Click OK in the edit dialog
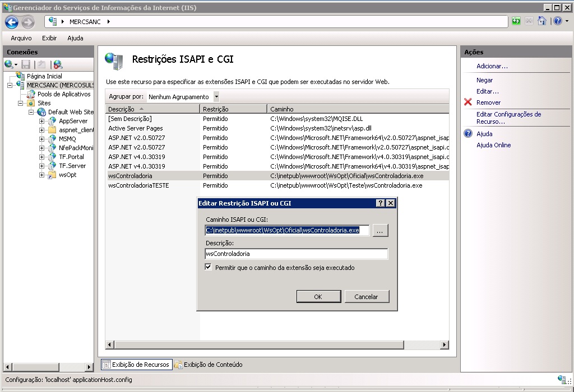 coord(318,297)
